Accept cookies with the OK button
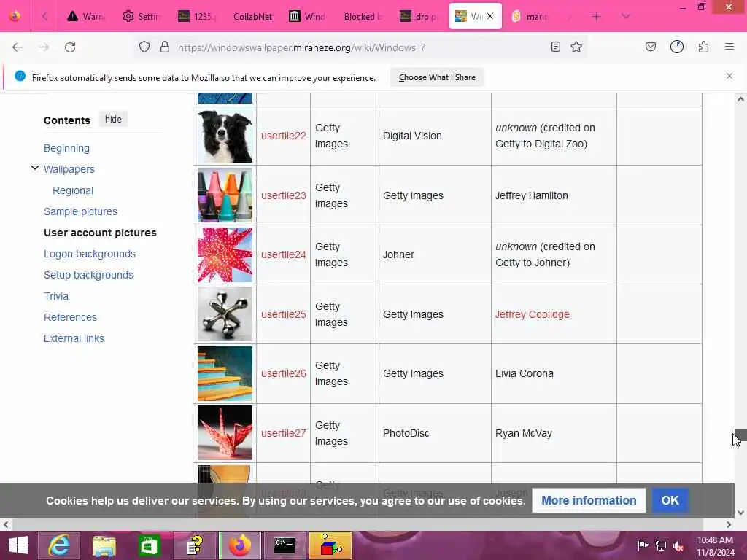The width and height of the screenshot is (747, 560). click(x=670, y=500)
